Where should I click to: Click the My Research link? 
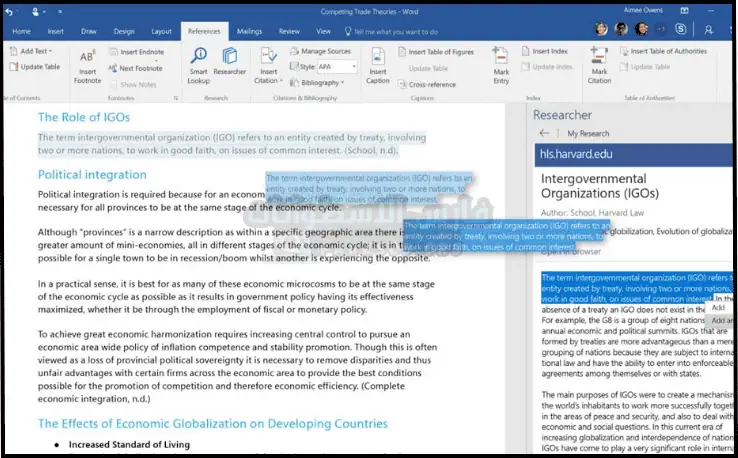click(587, 133)
